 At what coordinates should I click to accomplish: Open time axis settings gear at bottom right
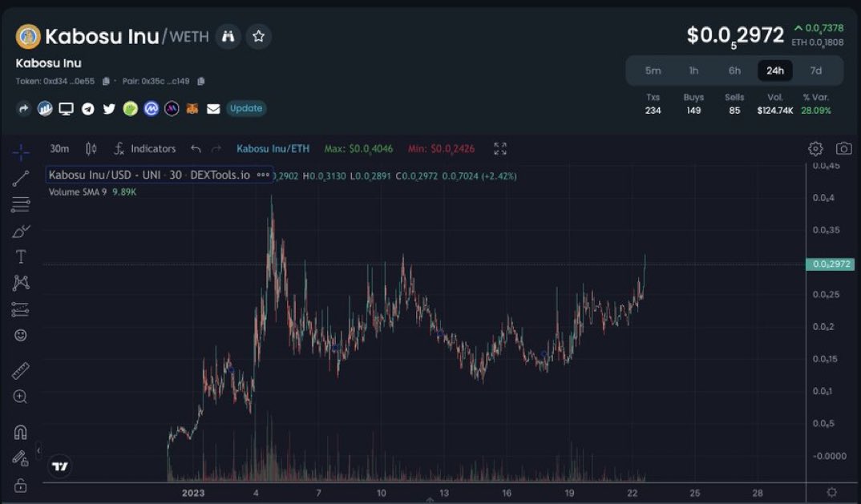[x=831, y=493]
